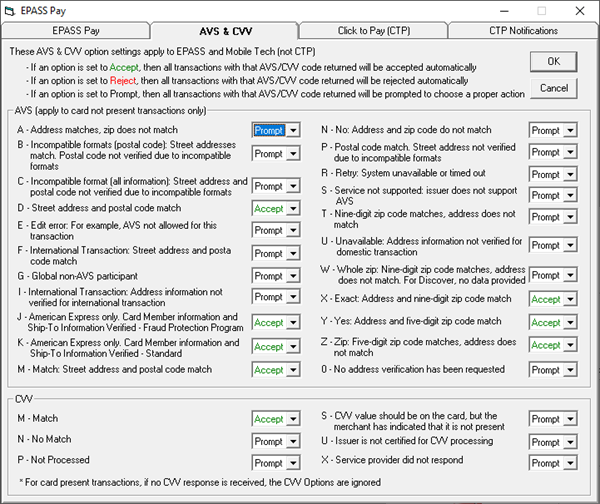Viewport: 600px width, 504px height.
Task: Go to the CTP Notifications tab
Action: [x=523, y=31]
